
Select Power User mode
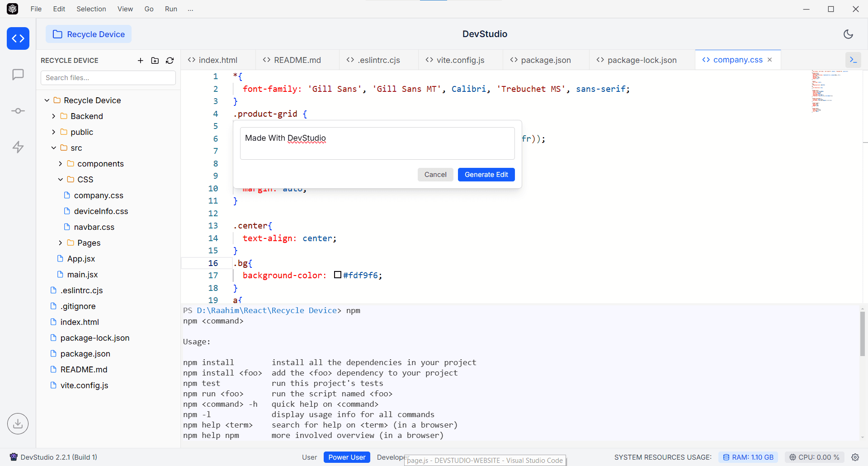tap(347, 457)
